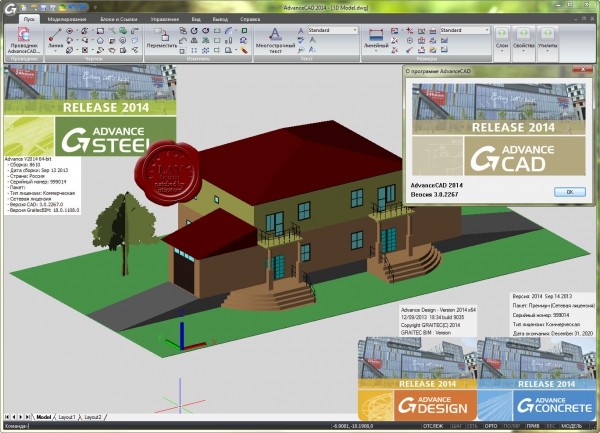Toggle ПРИВ object snap in status bar

pos(533,426)
